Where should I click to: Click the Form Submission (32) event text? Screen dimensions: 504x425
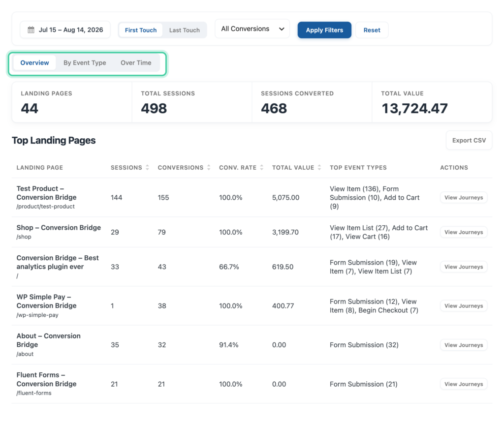tap(364, 345)
